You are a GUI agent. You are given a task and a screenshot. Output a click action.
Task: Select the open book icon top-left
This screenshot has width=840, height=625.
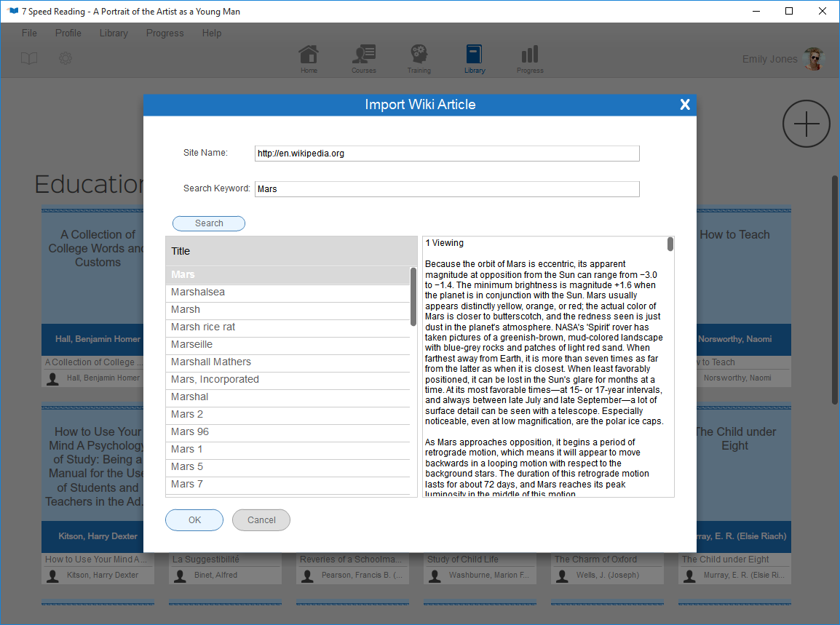[x=29, y=58]
